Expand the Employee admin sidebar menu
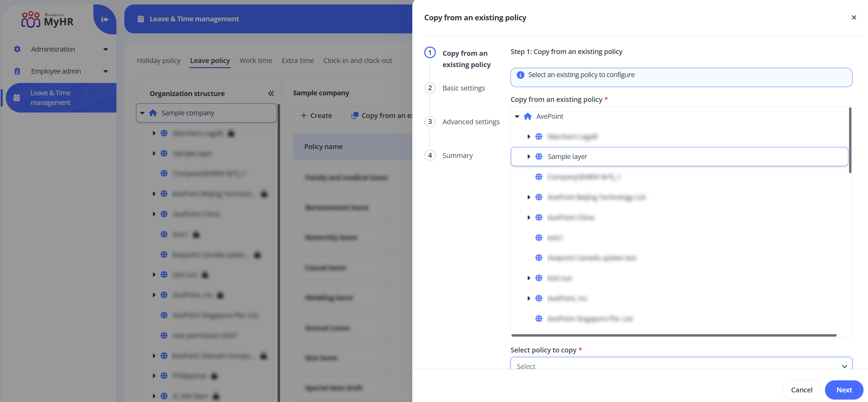 (106, 71)
